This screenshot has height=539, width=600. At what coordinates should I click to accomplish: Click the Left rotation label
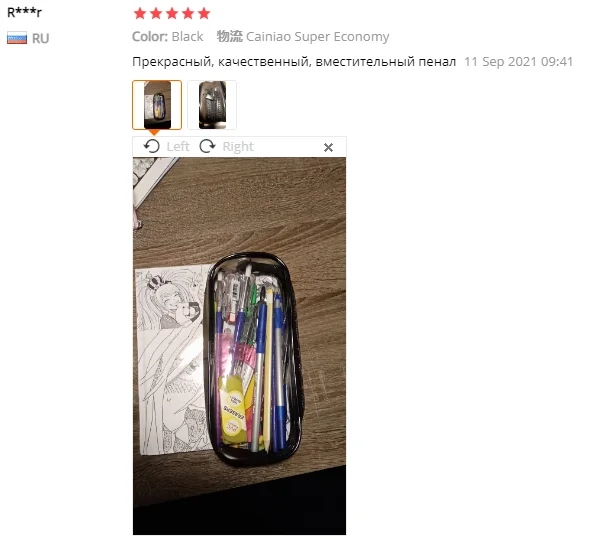pos(178,147)
